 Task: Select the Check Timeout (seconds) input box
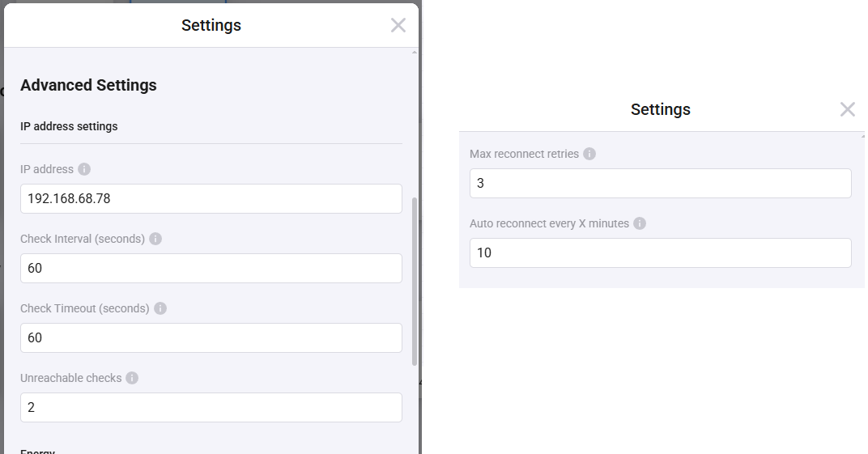click(211, 338)
